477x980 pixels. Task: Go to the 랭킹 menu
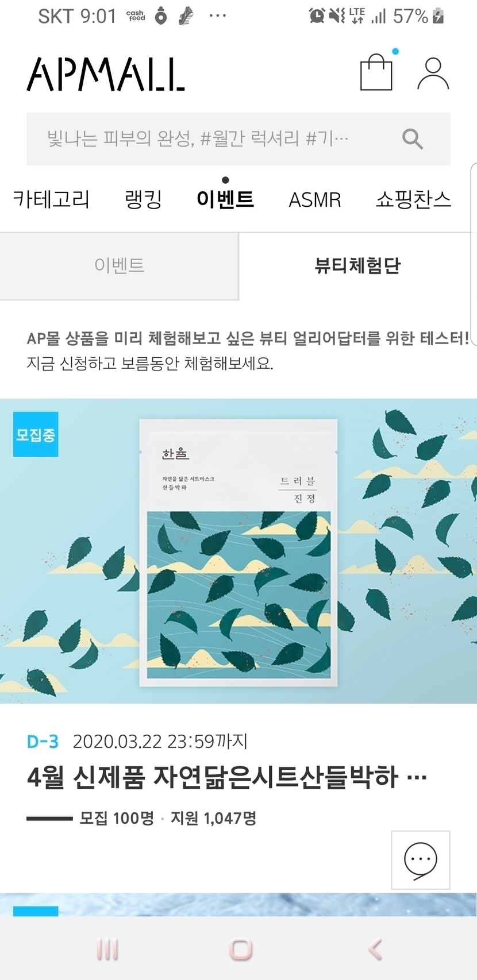click(x=143, y=200)
